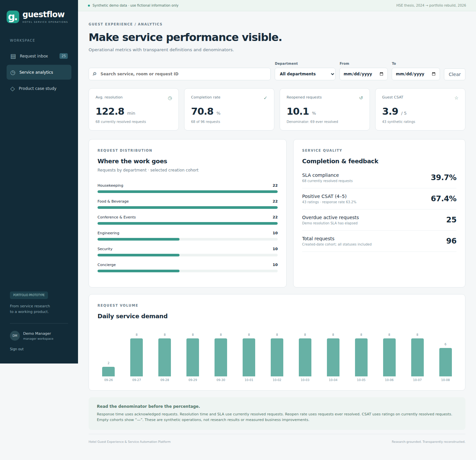Click the 10-01 bar in daily demand chart
476x460 pixels.
click(249, 358)
